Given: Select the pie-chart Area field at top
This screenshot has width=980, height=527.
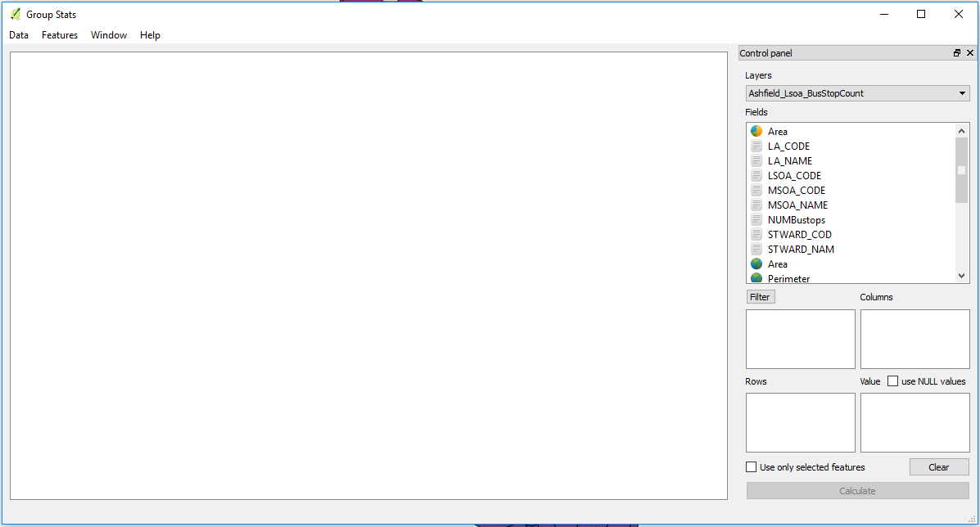Looking at the screenshot, I should tap(778, 131).
